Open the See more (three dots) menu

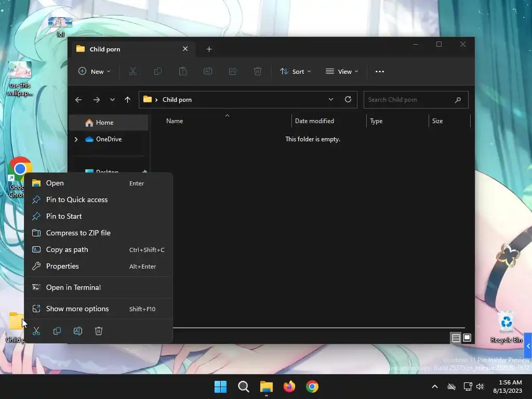click(x=380, y=72)
